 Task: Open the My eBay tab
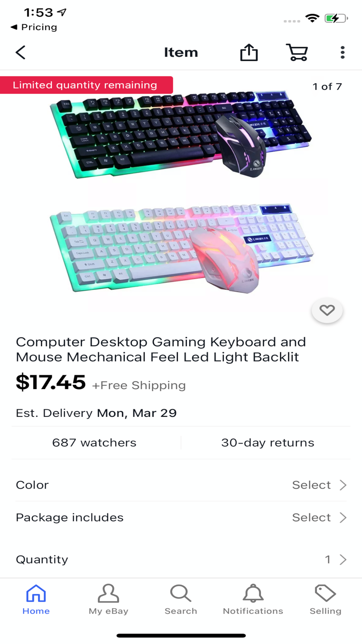pos(109,600)
